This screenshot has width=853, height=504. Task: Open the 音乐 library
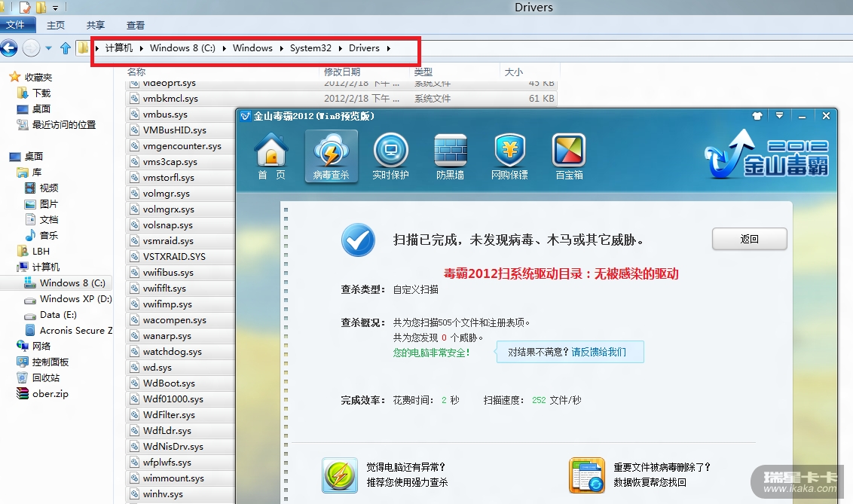[48, 235]
